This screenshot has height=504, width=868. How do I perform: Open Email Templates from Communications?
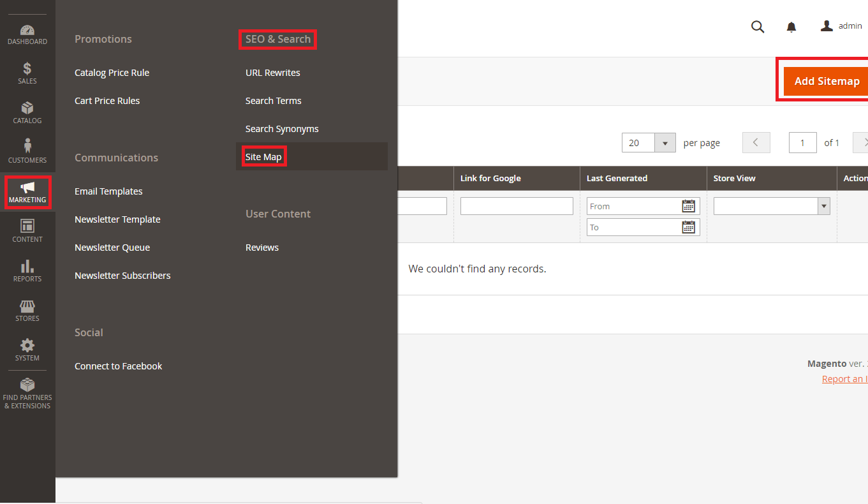pos(108,191)
